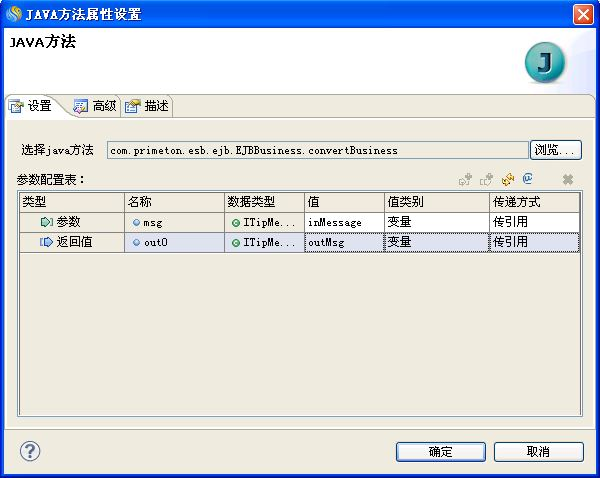Click the add return value icon

click(487, 179)
